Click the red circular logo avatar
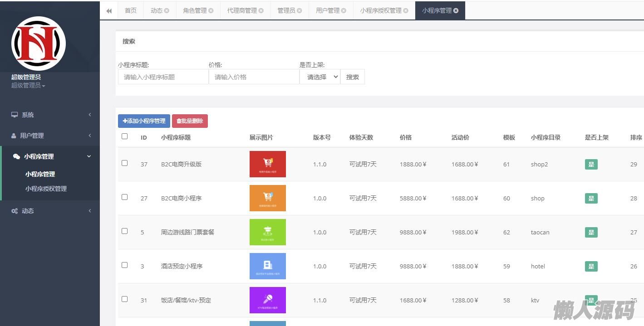The width and height of the screenshot is (644, 326). [x=39, y=44]
